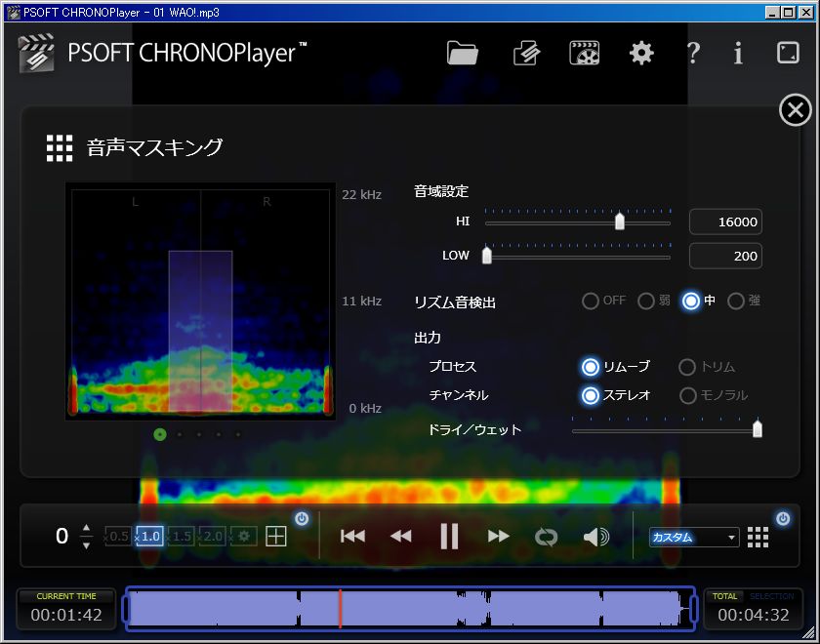Click the HI value field showing 16000
Screen dimensions: 820x644
coord(725,221)
